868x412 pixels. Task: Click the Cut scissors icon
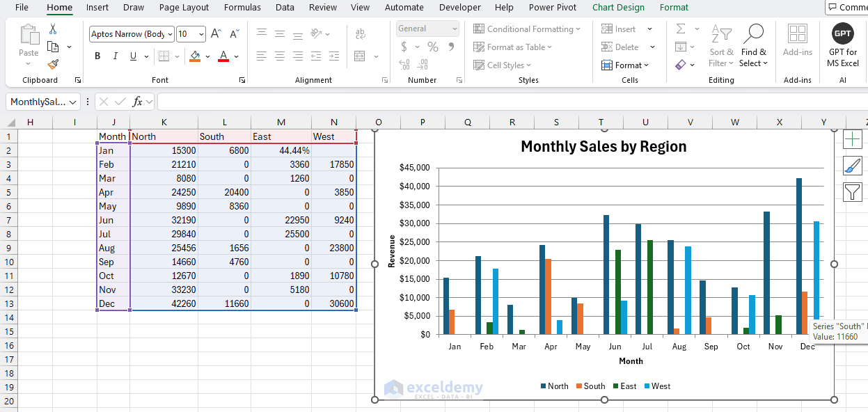53,29
